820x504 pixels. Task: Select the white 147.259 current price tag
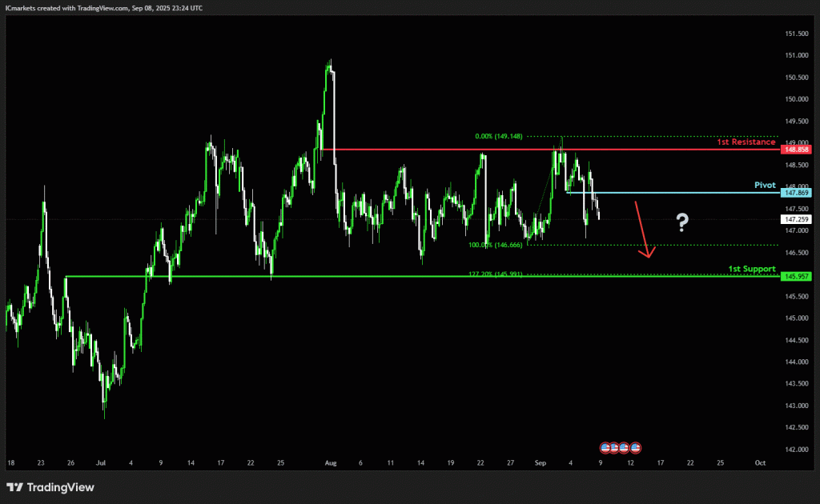pos(796,219)
